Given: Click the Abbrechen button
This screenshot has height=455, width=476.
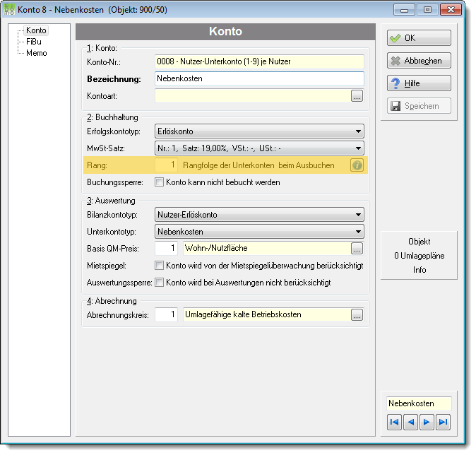Looking at the screenshot, I should (419, 61).
